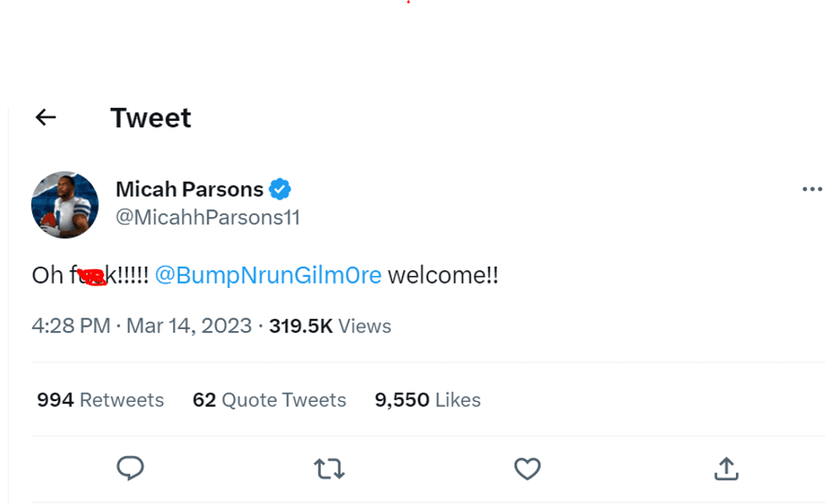Viewport: 828px width, 504px height.
Task: Open the more options ellipsis menu
Action: click(x=811, y=189)
